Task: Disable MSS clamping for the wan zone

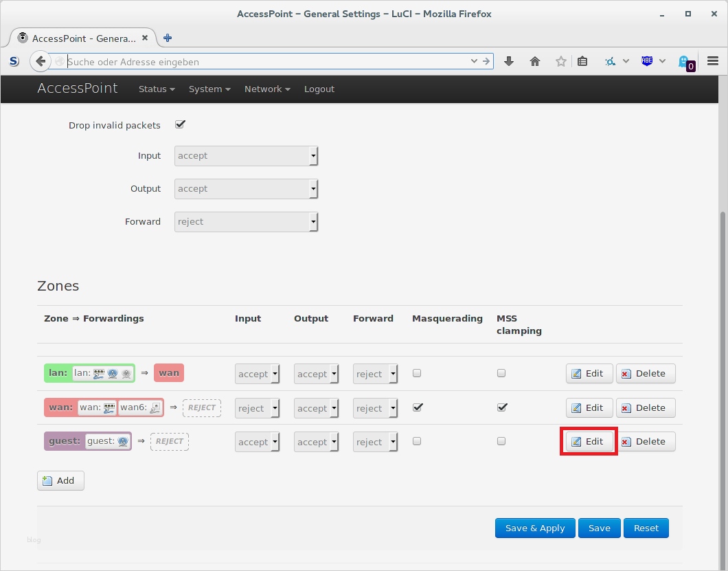Action: [x=501, y=407]
